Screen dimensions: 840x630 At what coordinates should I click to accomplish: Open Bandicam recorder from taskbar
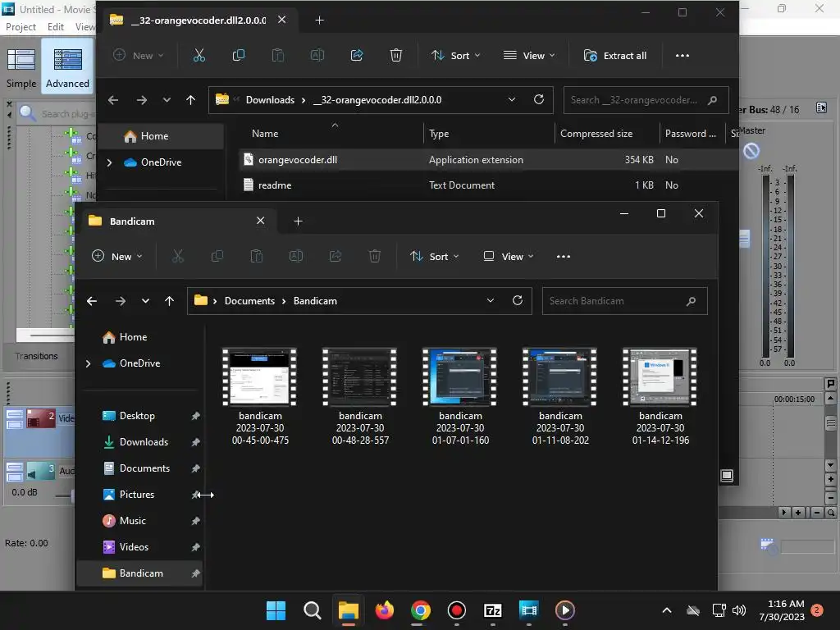[x=456, y=610]
